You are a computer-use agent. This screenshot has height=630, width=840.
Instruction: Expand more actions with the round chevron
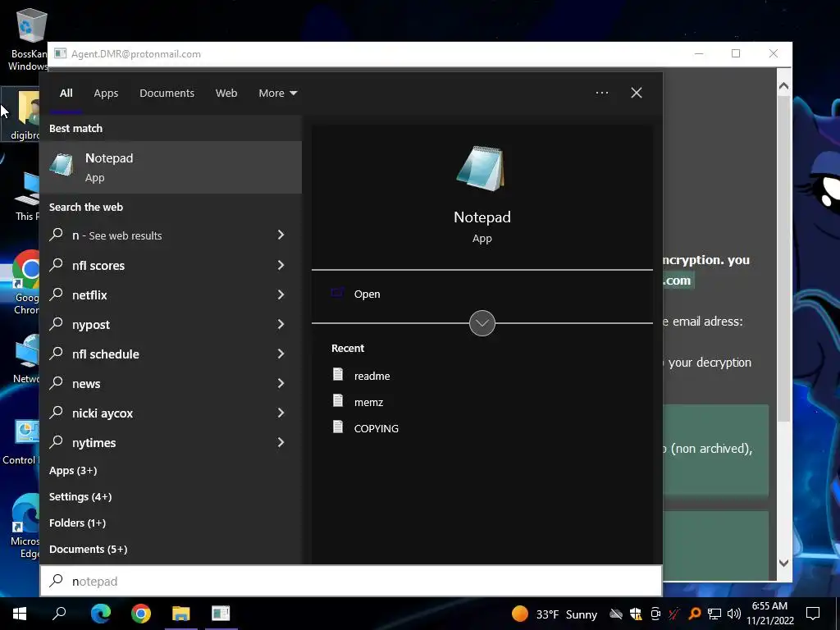tap(482, 323)
